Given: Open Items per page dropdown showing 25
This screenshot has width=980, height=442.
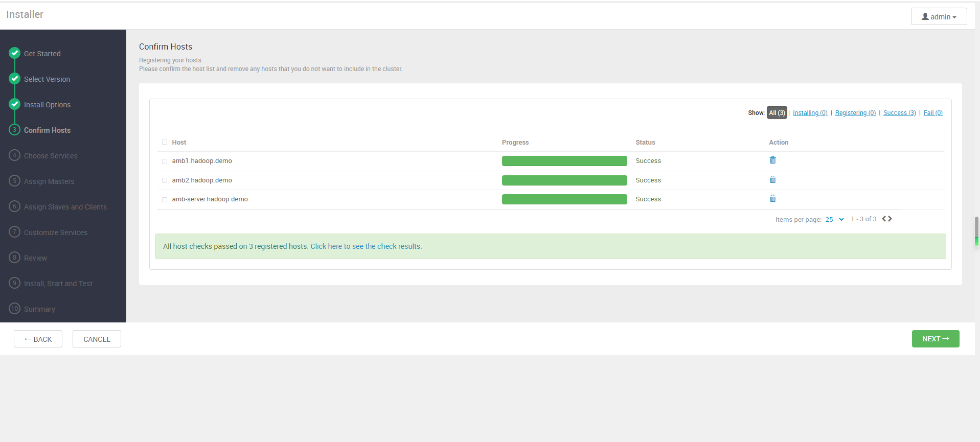Looking at the screenshot, I should pyautogui.click(x=834, y=220).
